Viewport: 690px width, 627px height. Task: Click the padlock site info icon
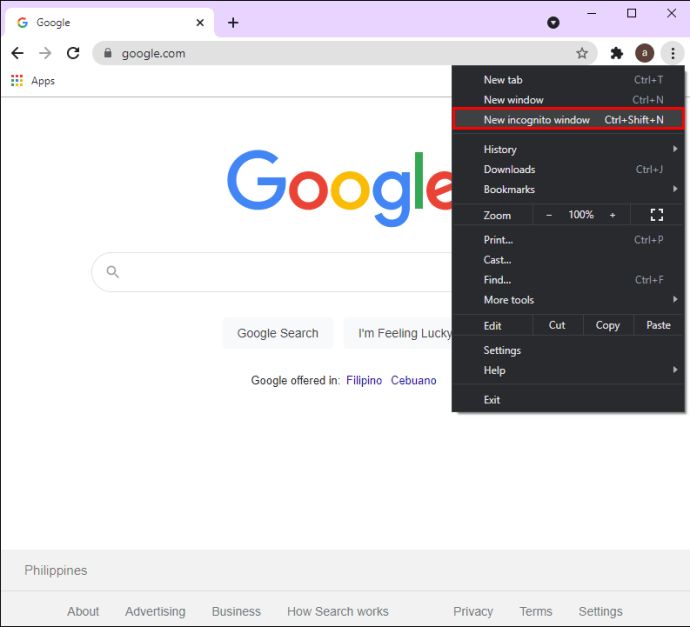108,53
